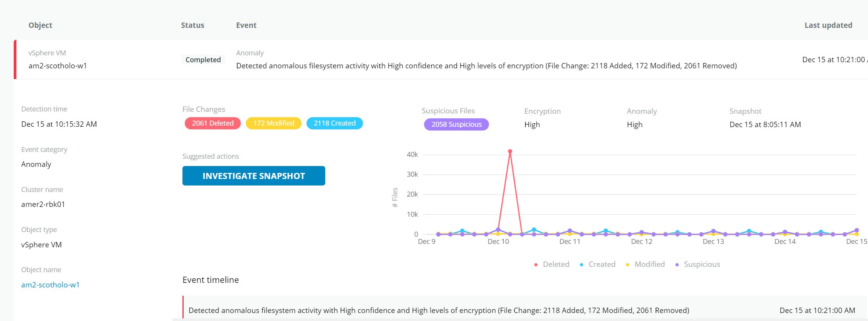Click the Completed status badge
Image resolution: width=868 pixels, height=321 pixels.
click(x=203, y=60)
